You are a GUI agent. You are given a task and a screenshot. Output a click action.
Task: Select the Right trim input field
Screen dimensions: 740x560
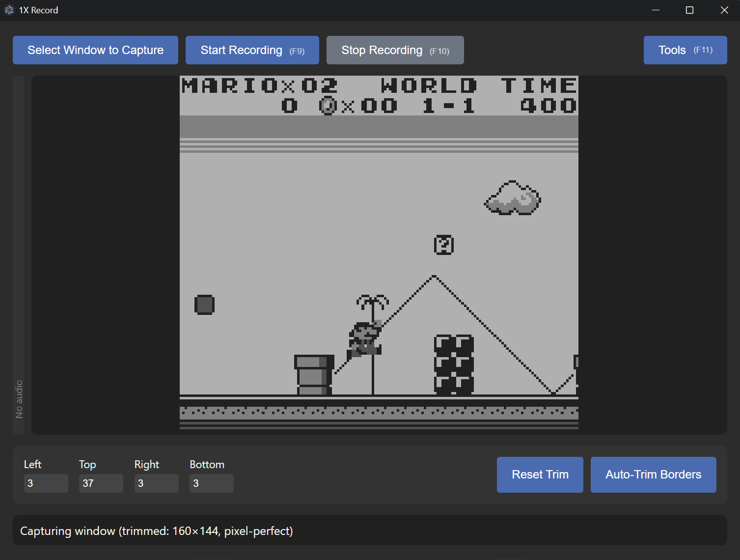(x=156, y=483)
